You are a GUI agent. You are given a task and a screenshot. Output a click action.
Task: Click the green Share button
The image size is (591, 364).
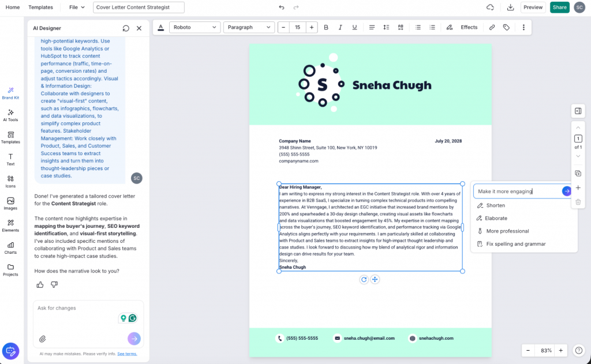[559, 7]
